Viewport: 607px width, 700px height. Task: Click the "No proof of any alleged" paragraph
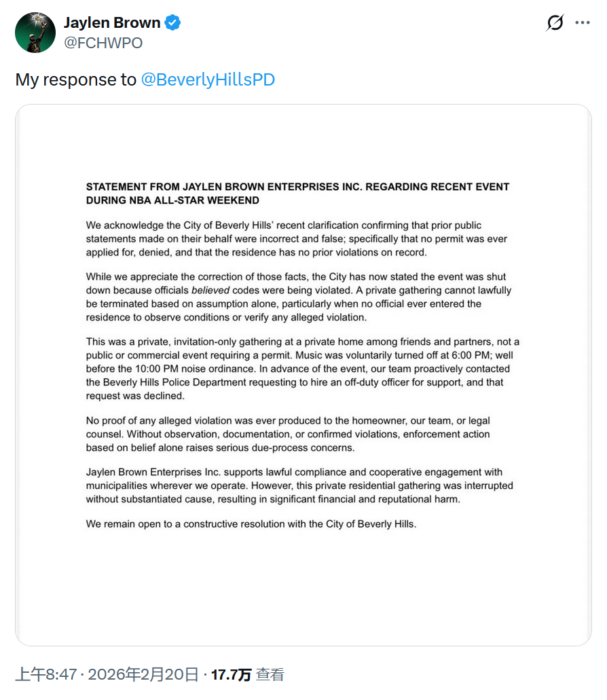pos(288,433)
